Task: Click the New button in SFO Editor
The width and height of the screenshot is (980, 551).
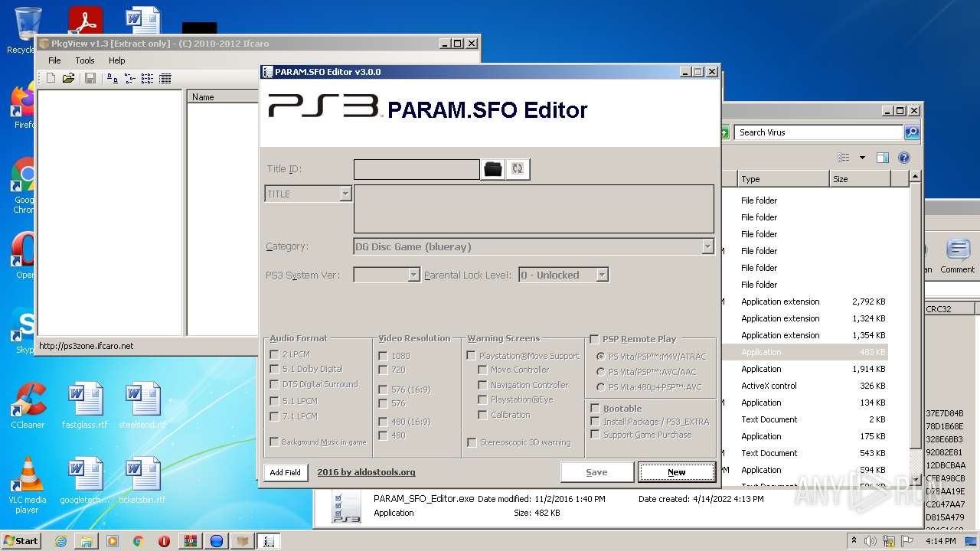Action: [x=676, y=472]
